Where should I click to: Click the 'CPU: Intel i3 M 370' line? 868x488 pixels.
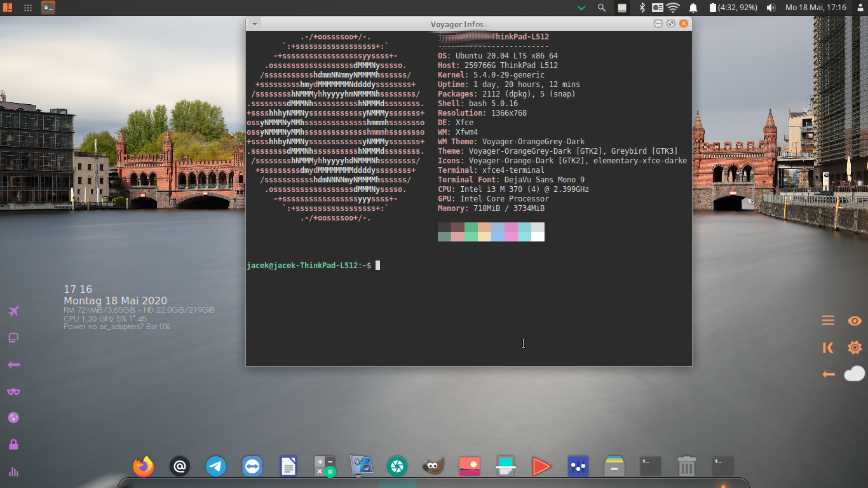point(513,189)
